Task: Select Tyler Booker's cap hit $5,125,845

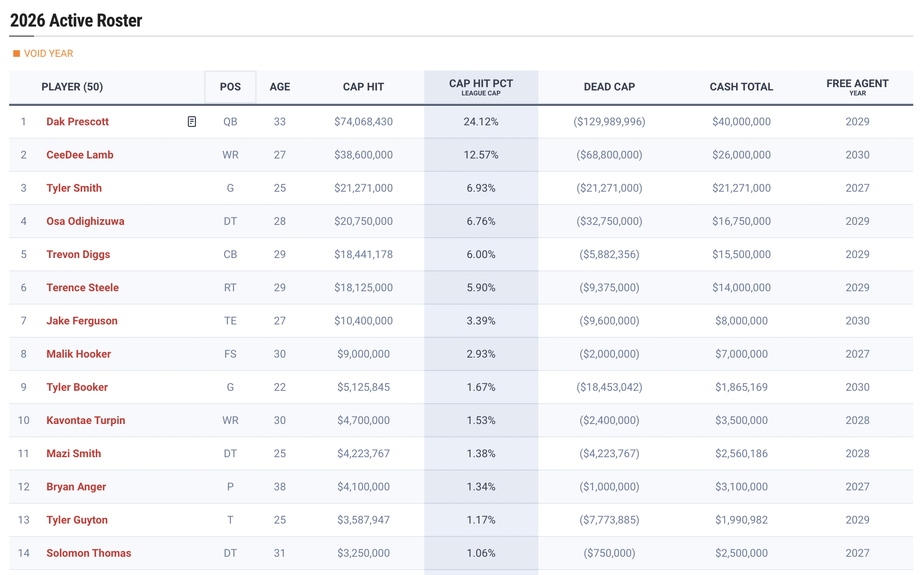Action: 364,387
